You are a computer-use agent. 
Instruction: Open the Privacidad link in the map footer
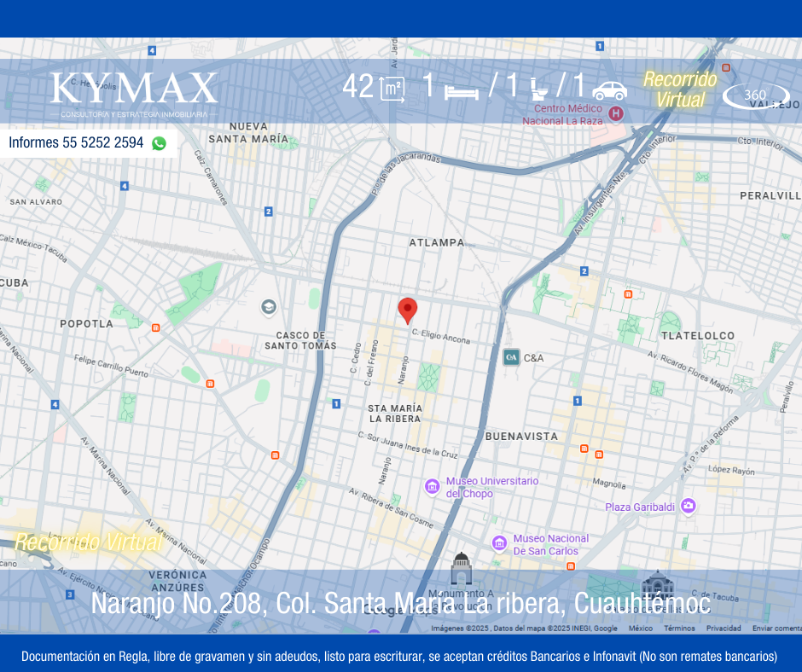click(724, 629)
